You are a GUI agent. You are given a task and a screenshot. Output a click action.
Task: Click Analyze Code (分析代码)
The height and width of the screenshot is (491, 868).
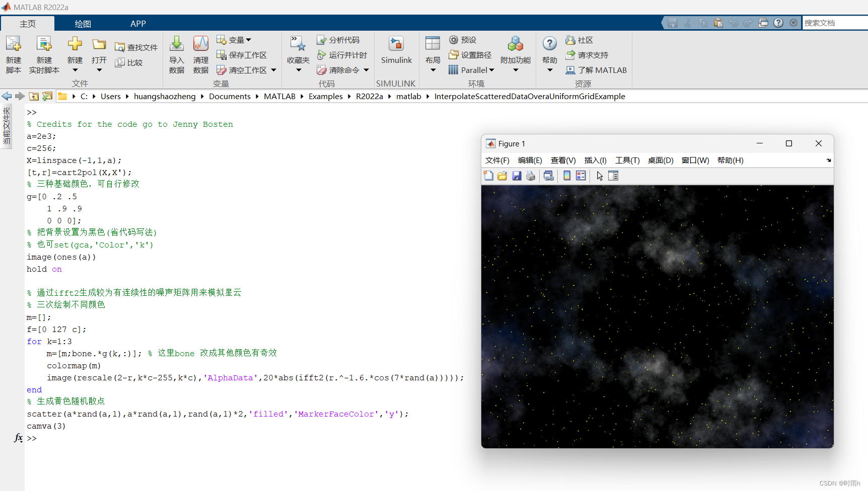[x=338, y=40]
